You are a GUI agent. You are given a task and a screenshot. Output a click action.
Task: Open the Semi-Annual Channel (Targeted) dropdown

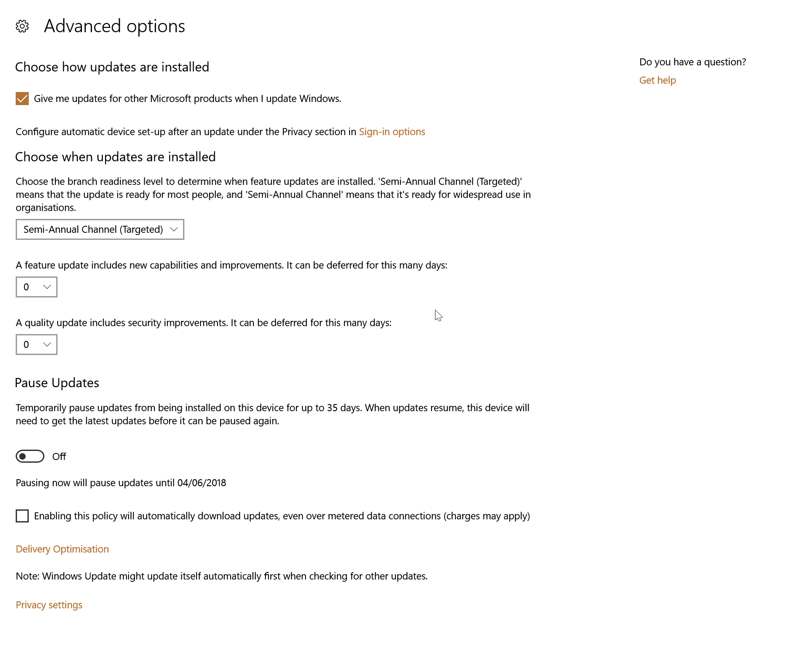click(x=100, y=229)
